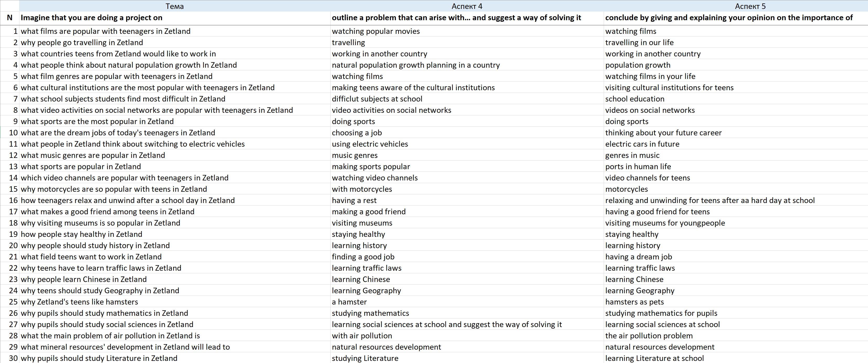Click 'difficlut subjects at school' cell
This screenshot has height=363, width=868.
(467, 99)
